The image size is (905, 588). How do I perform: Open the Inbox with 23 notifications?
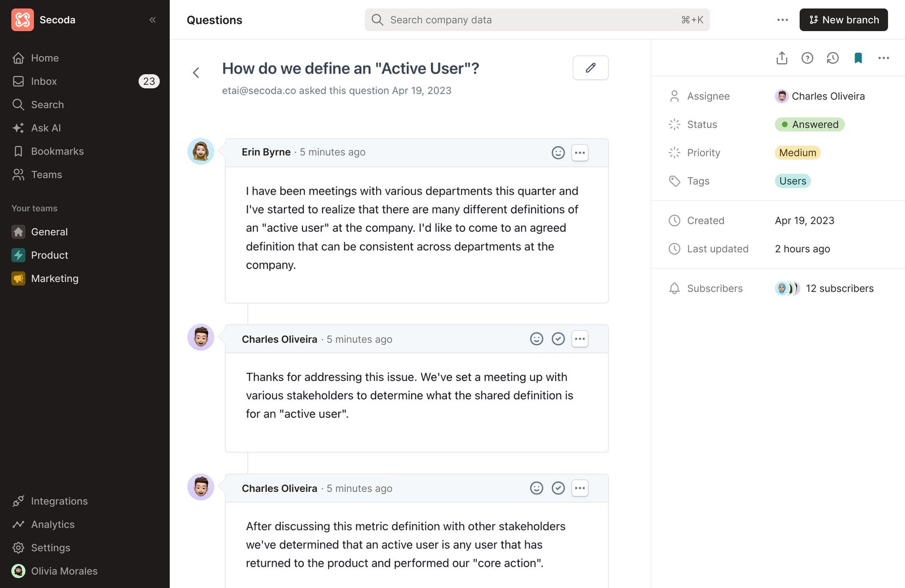44,81
